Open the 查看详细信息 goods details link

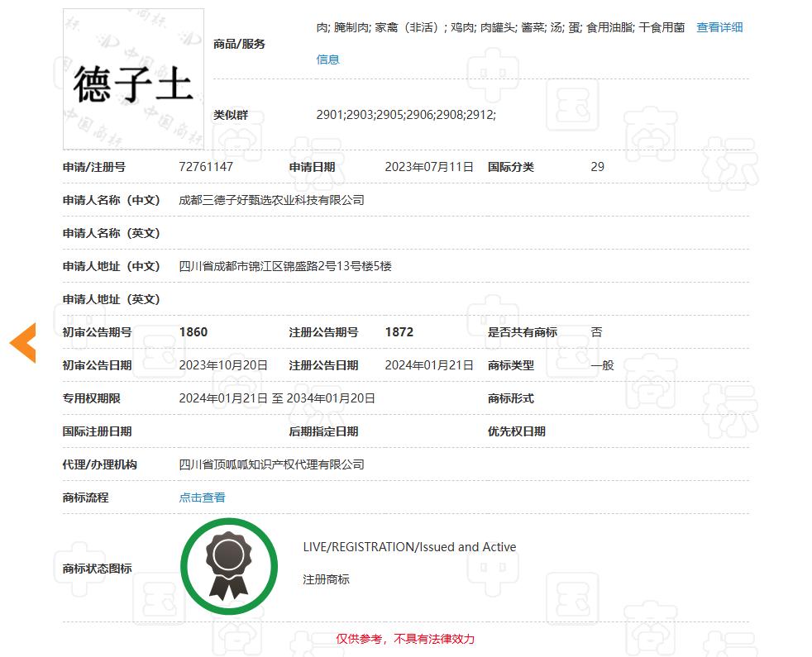coord(719,27)
